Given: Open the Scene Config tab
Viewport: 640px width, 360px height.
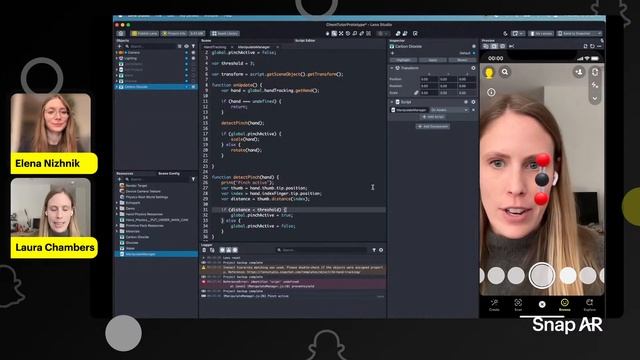Looking at the screenshot, I should (169, 173).
